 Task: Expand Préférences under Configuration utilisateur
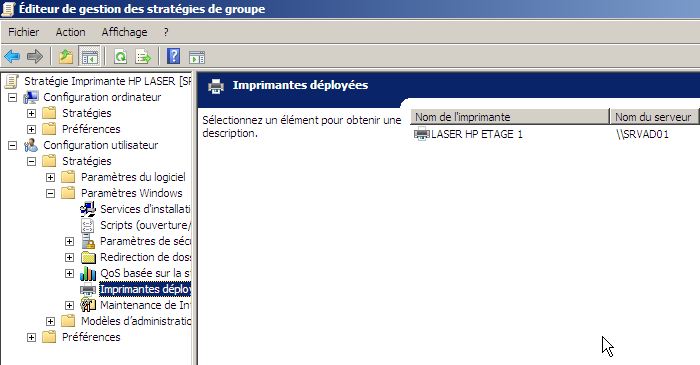tap(31, 337)
